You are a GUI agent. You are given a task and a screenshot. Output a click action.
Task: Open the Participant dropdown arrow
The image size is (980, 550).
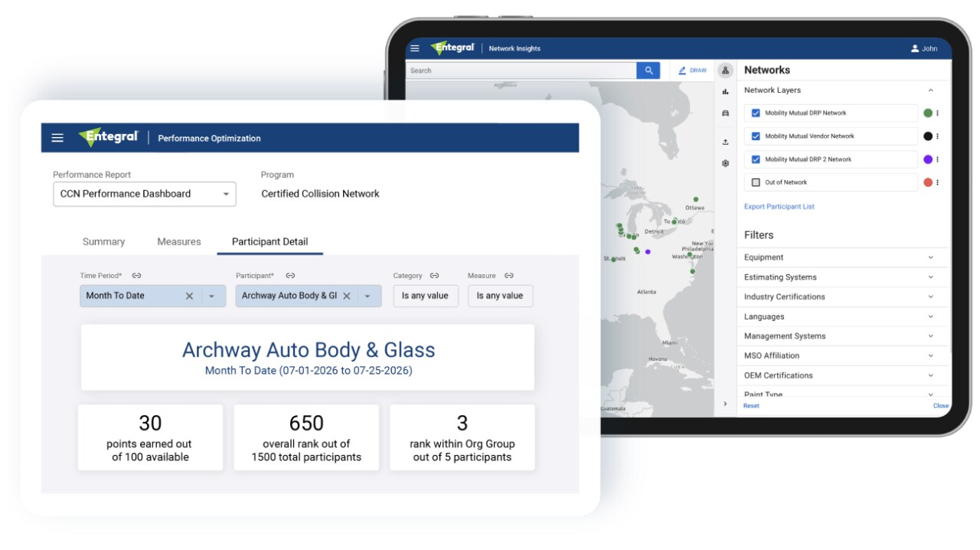[x=367, y=296]
